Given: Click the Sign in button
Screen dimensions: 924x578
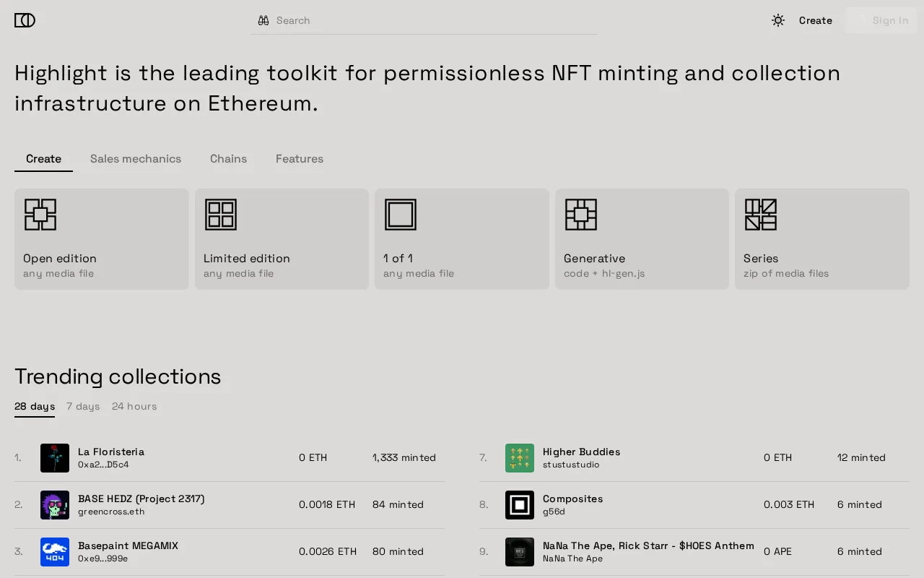Looking at the screenshot, I should click(881, 20).
